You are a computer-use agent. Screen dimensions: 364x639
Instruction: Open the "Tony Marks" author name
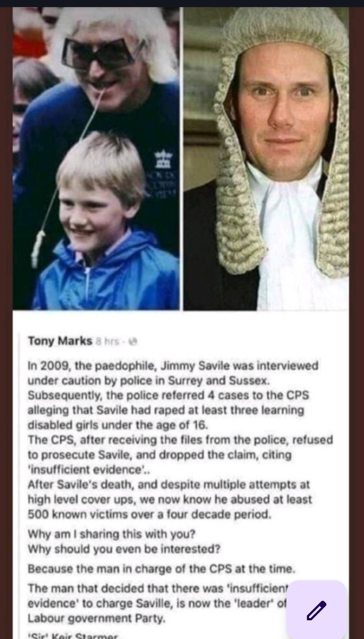tap(60, 341)
